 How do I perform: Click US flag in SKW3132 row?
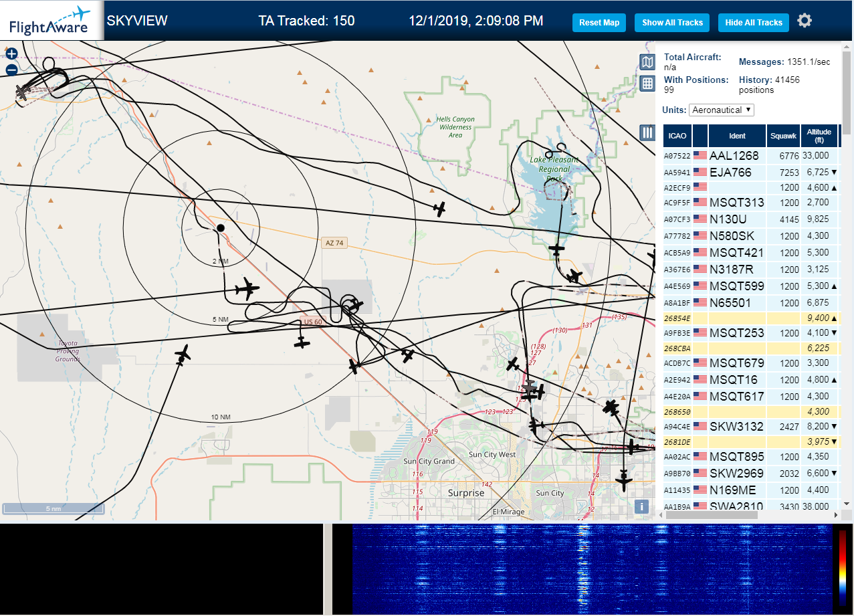(x=700, y=426)
